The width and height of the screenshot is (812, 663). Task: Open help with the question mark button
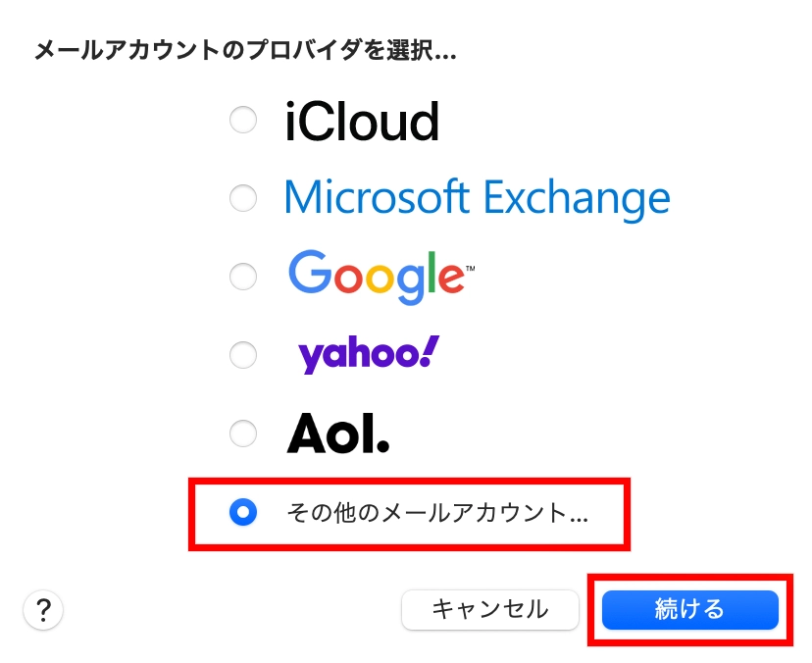42,610
